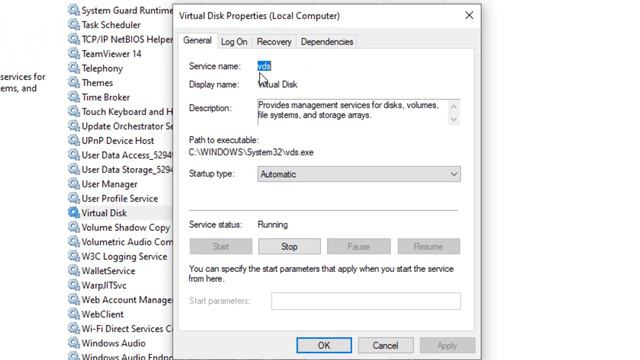Click the gear icon beside Task Scheduler
This screenshot has height=360, width=640.
[x=74, y=24]
